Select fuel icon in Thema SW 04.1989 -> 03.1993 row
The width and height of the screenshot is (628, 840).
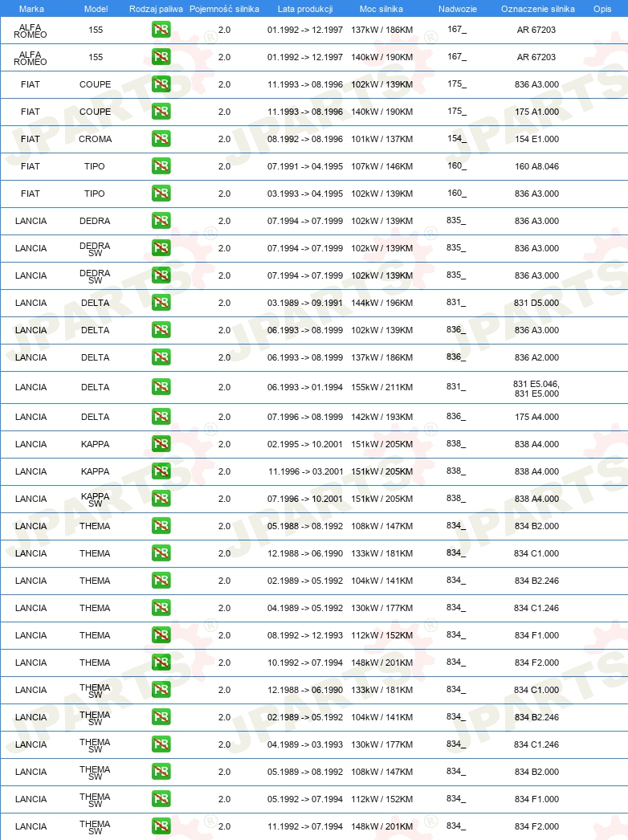[x=161, y=744]
